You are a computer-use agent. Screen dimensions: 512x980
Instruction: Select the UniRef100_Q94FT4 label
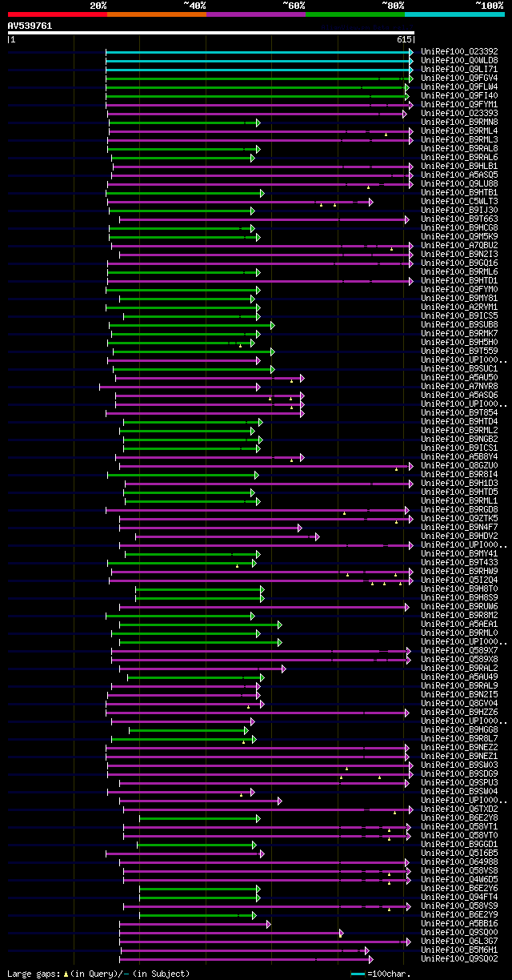pyautogui.click(x=459, y=897)
